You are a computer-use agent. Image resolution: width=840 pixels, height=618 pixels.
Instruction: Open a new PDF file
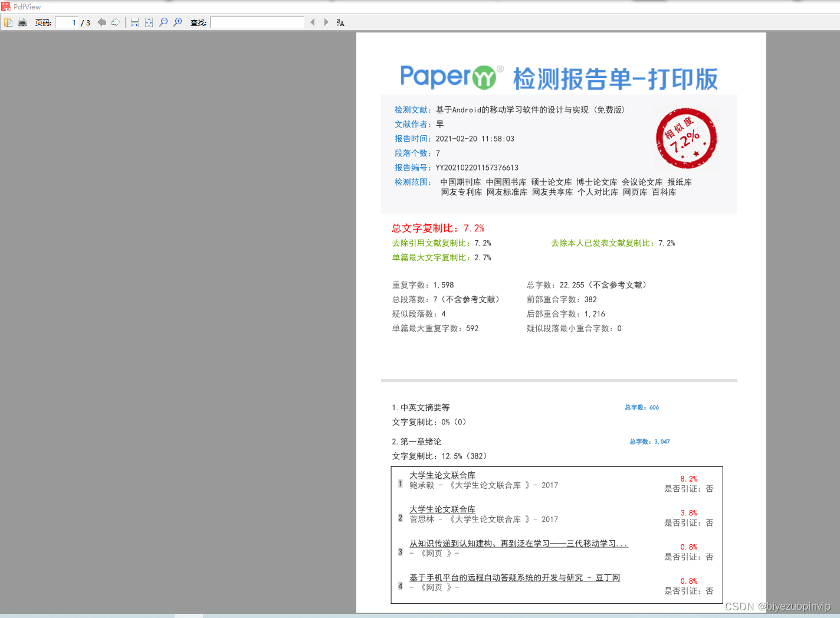tap(8, 22)
